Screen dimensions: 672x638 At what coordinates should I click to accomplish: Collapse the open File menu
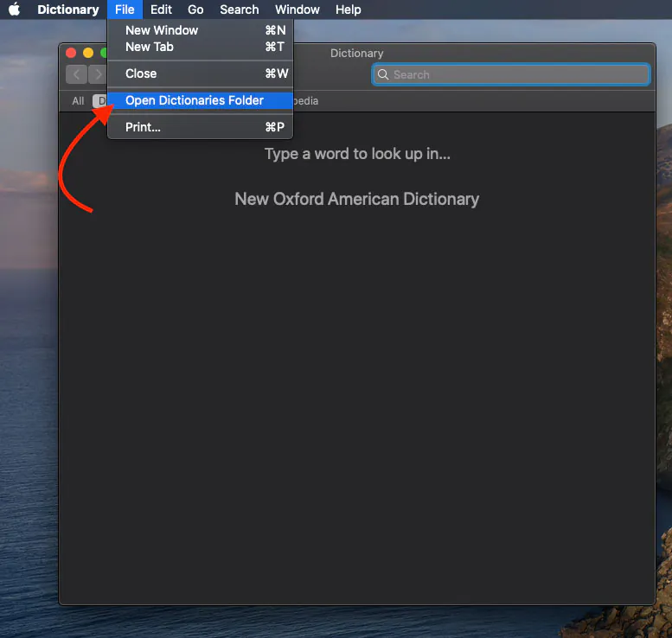tap(125, 10)
